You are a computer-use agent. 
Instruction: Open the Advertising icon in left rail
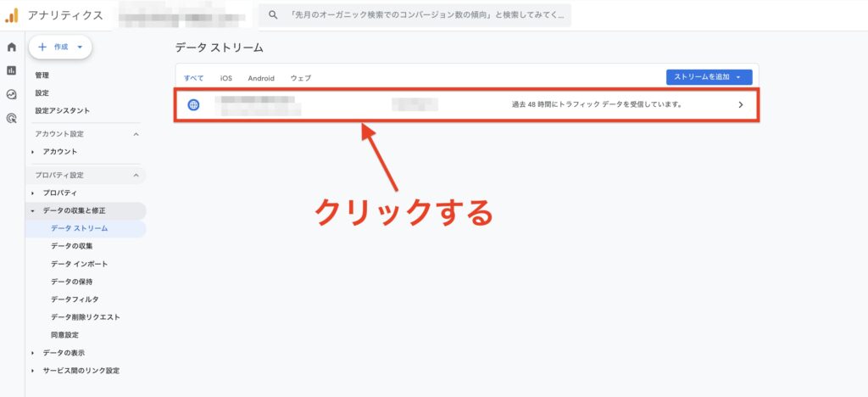pyautogui.click(x=12, y=119)
